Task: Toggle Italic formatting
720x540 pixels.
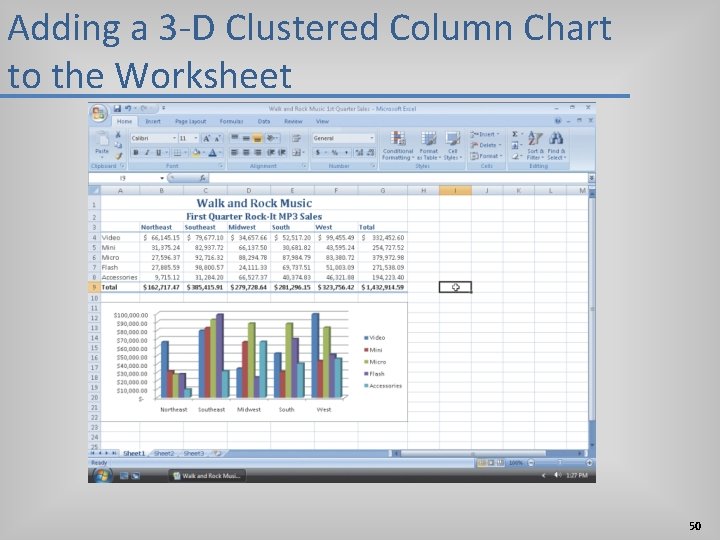Action: pyautogui.click(x=147, y=153)
